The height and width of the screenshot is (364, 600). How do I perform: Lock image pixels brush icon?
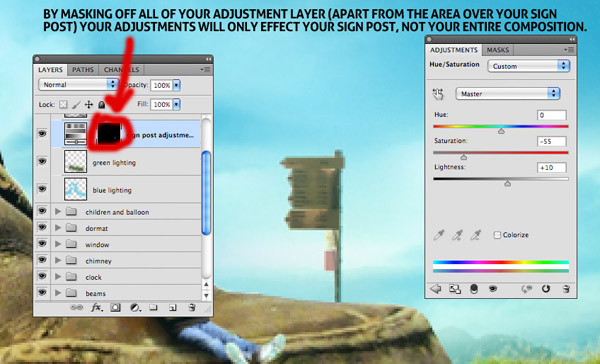[76, 104]
